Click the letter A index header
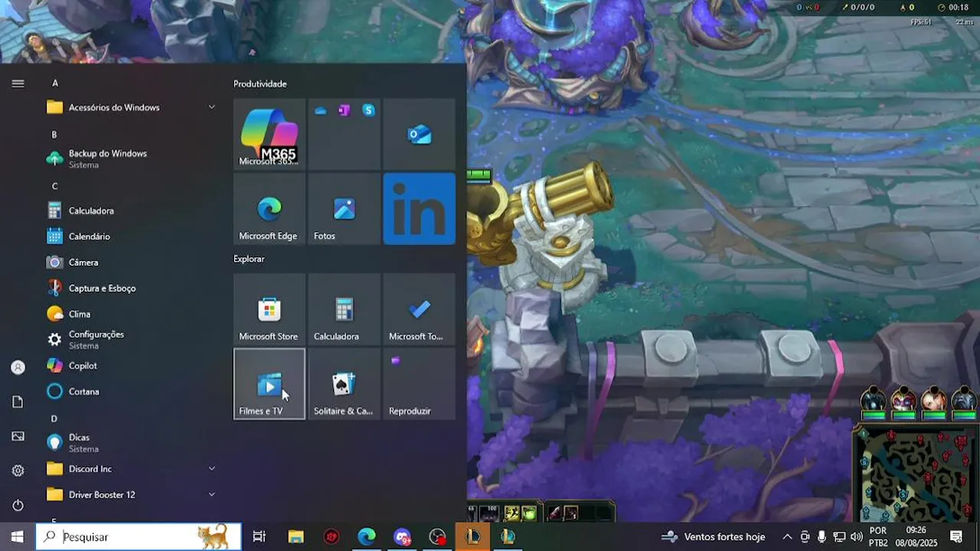This screenshot has height=551, width=980. [x=55, y=83]
